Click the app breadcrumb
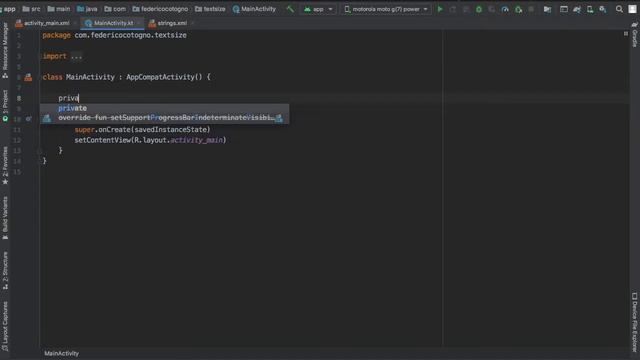This screenshot has width=640, height=360. click(x=8, y=9)
